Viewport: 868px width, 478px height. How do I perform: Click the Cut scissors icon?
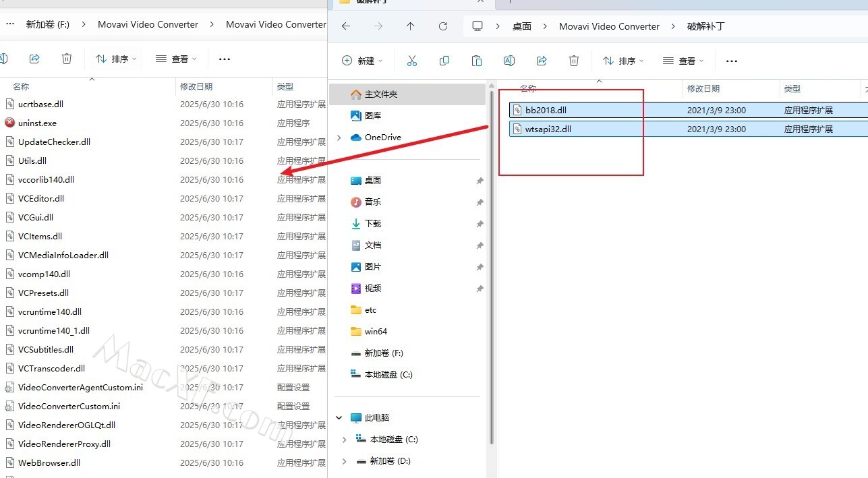412,61
